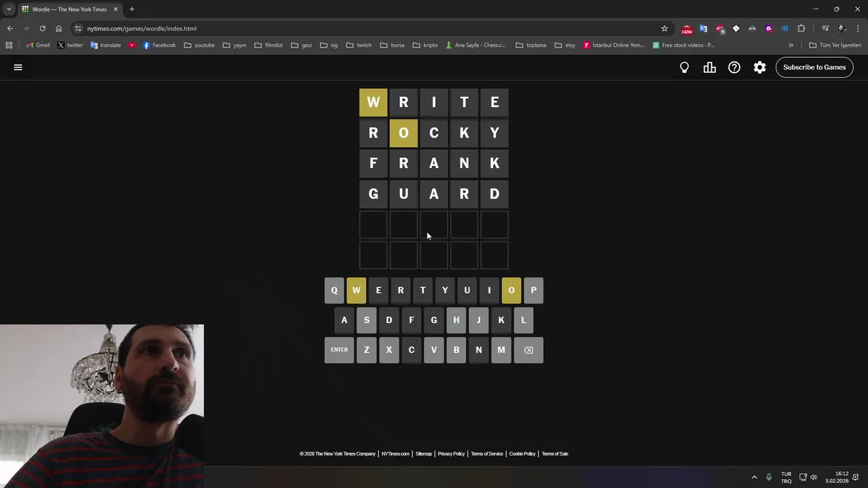Click Subscribe to Games button
Image resolution: width=868 pixels, height=488 pixels.
tap(814, 67)
